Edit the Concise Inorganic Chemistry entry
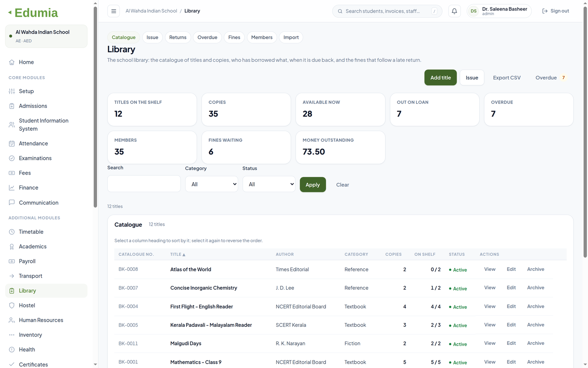Image resolution: width=588 pixels, height=368 pixels. click(511, 288)
